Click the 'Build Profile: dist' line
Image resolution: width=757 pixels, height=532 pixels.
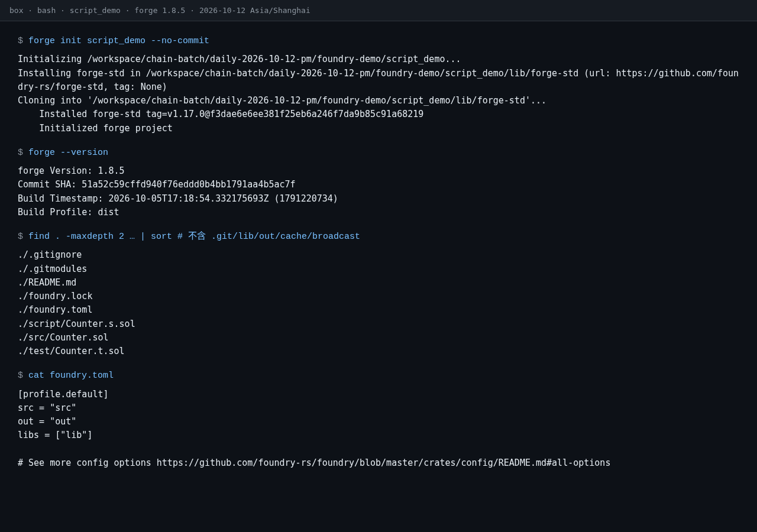[x=69, y=212]
